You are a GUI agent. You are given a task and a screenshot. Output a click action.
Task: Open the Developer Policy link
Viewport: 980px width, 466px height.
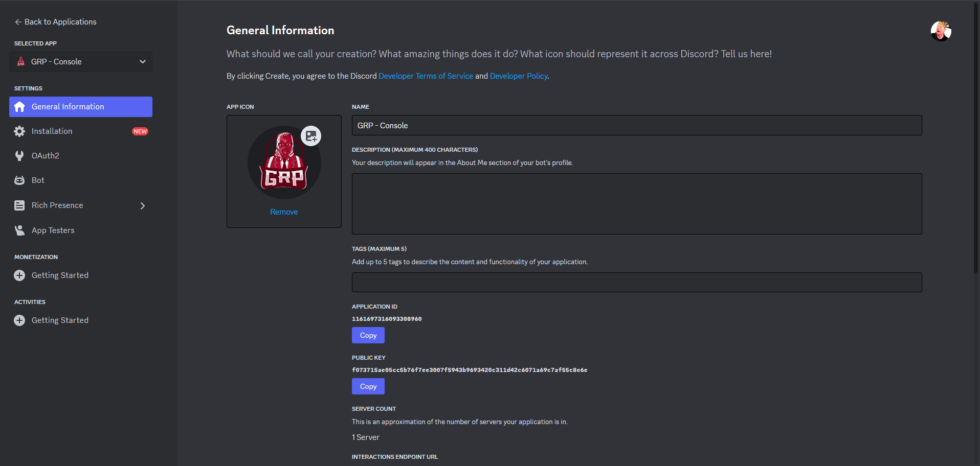point(518,76)
